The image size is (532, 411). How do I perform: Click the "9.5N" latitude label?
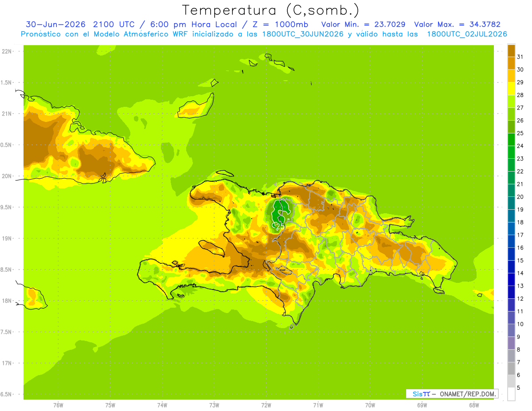(6, 207)
